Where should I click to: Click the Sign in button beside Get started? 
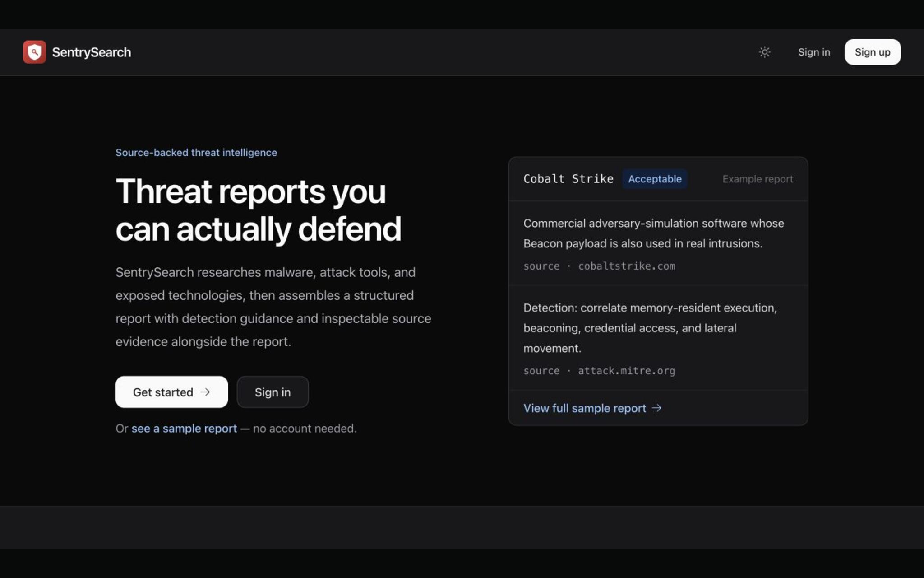(x=273, y=392)
